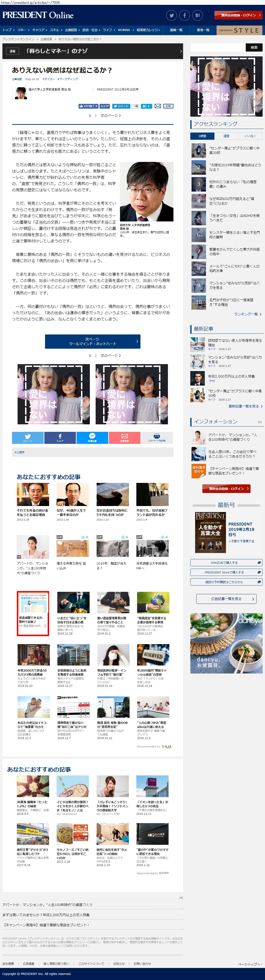Share using the large Facebook button below the article
This screenshot has height=980, width=265.
pos(60,438)
